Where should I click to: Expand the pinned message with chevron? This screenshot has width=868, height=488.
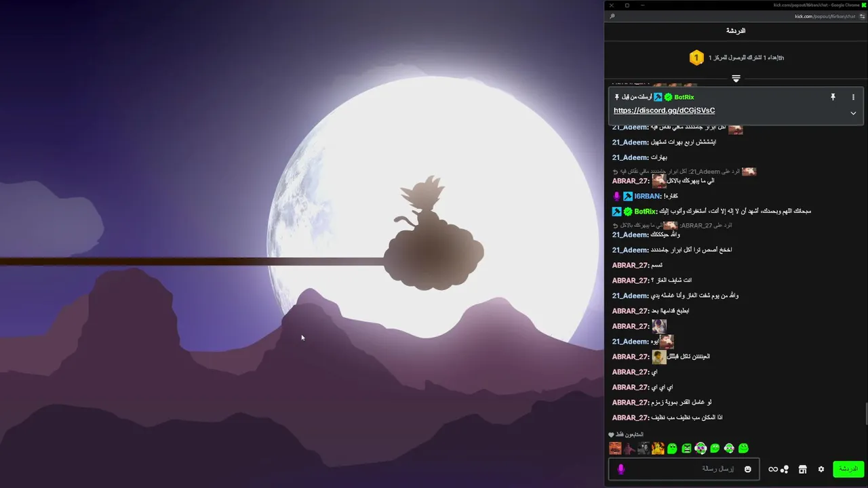(853, 113)
